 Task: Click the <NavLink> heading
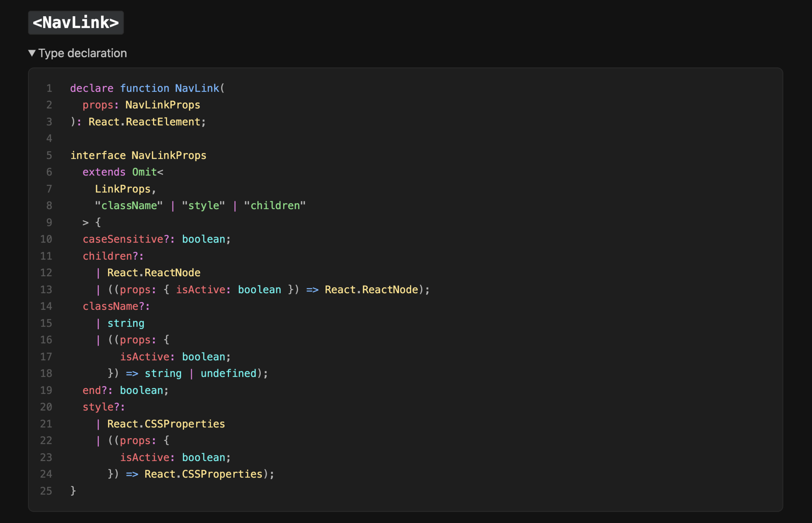(x=76, y=22)
